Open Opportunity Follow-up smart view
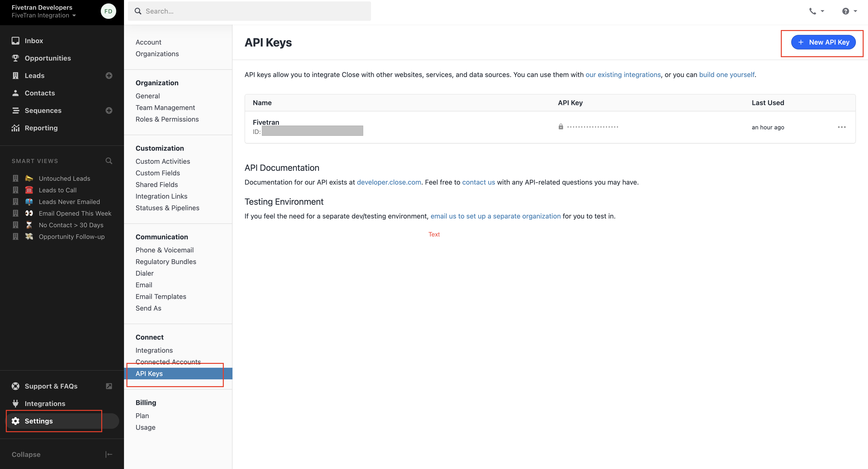 [72, 236]
